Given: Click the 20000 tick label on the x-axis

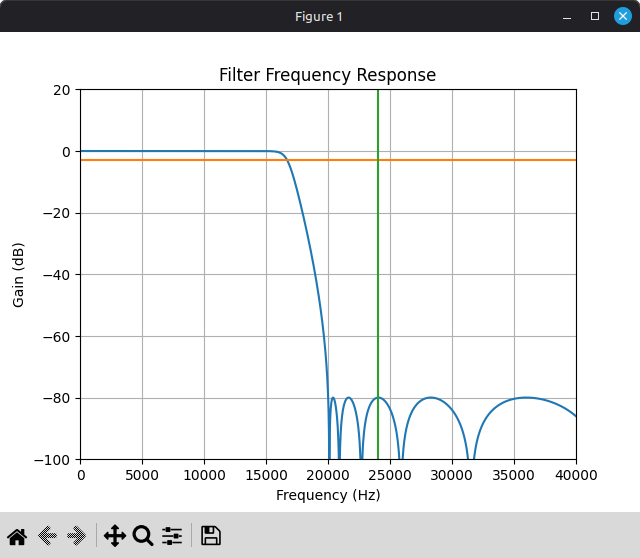Looking at the screenshot, I should point(328,475).
